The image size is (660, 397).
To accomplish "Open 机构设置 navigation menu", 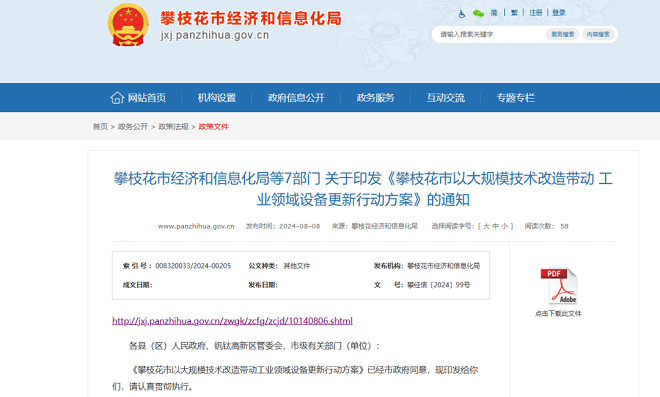I will 217,98.
